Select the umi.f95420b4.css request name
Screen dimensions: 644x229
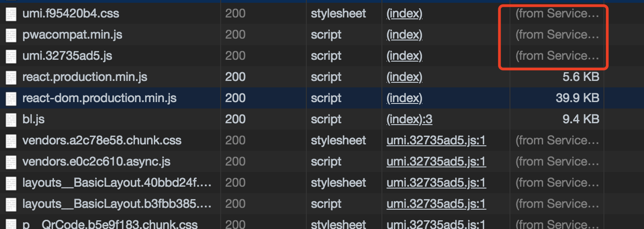[71, 14]
